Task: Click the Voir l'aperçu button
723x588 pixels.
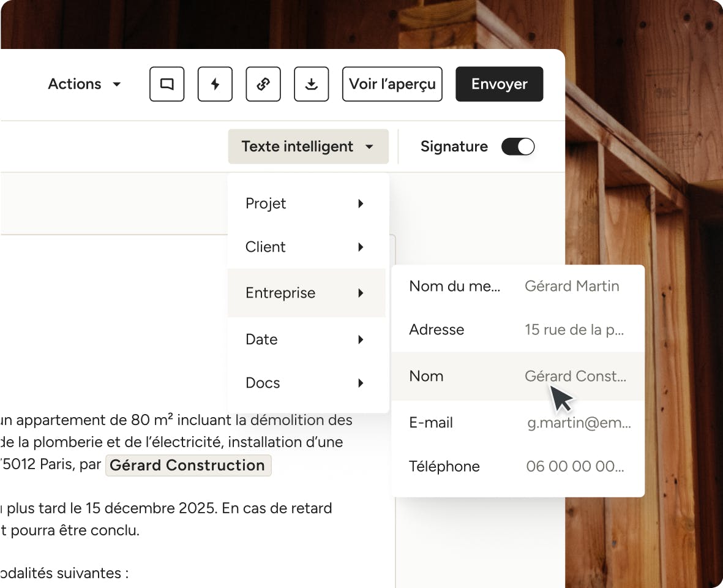Action: (x=392, y=84)
